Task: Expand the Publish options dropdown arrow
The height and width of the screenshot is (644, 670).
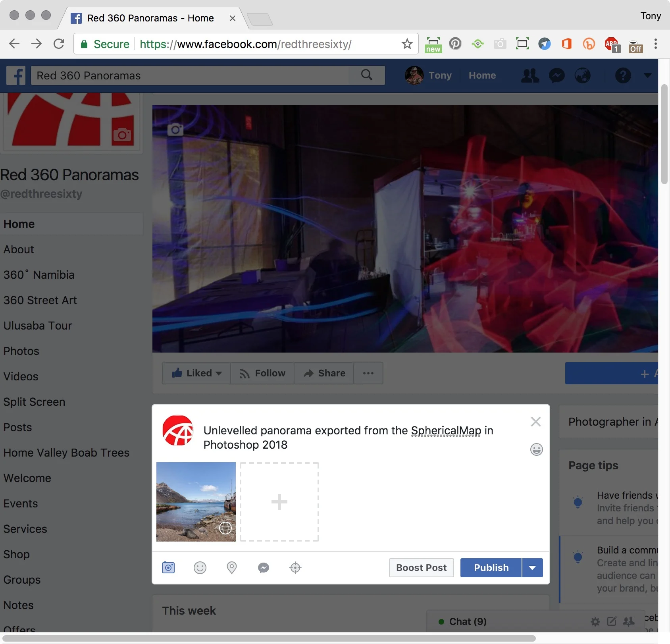Action: [x=533, y=568]
